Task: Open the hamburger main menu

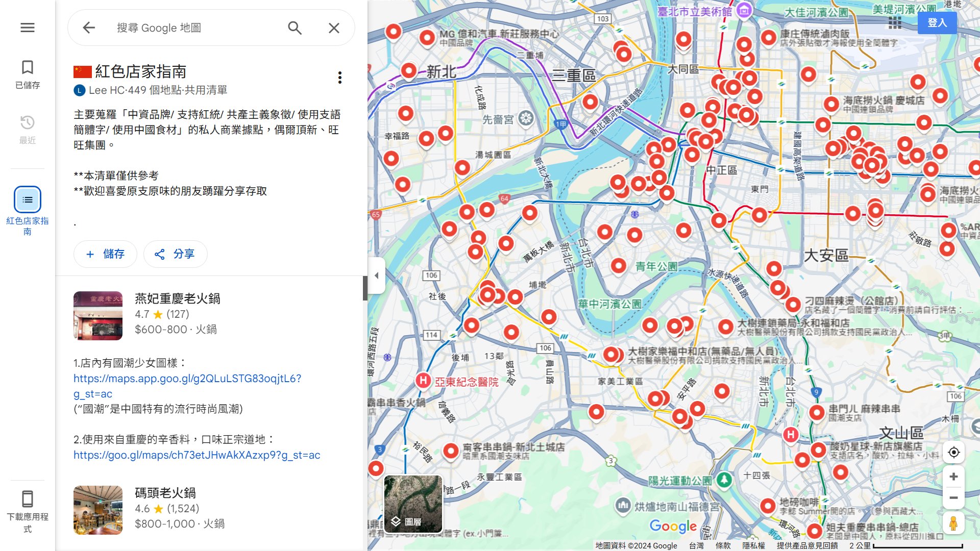Action: (x=28, y=28)
